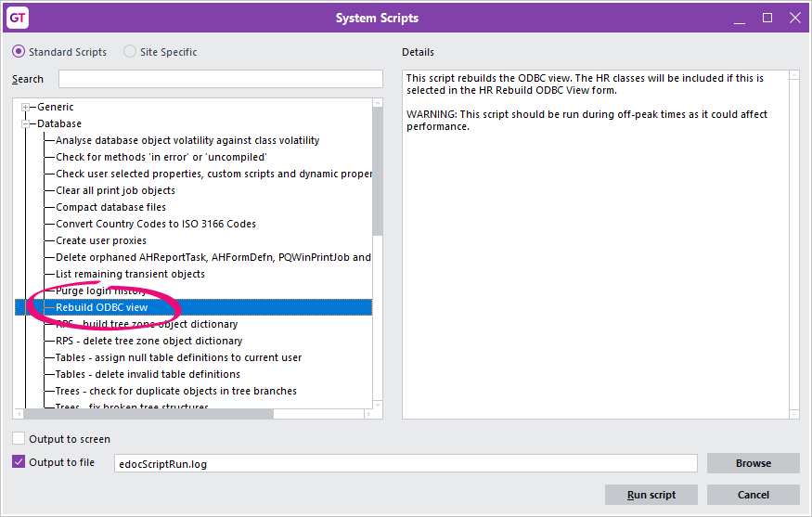Image resolution: width=812 pixels, height=517 pixels.
Task: Collapse the Database tree node
Action: pos(26,123)
